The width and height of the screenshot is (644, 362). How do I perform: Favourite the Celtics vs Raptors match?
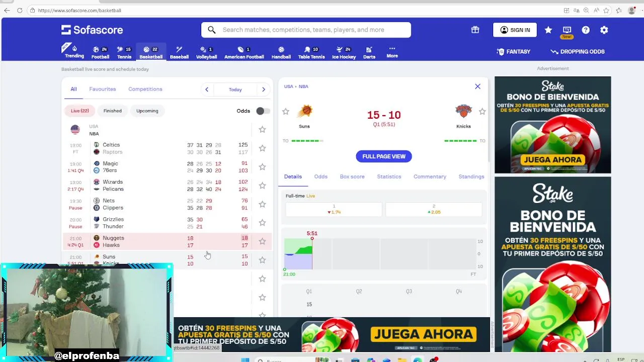click(262, 148)
